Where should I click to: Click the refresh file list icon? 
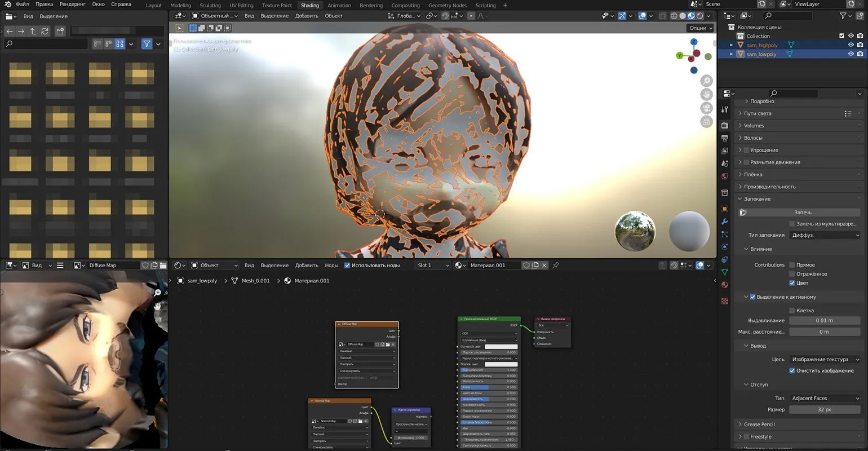[45, 32]
